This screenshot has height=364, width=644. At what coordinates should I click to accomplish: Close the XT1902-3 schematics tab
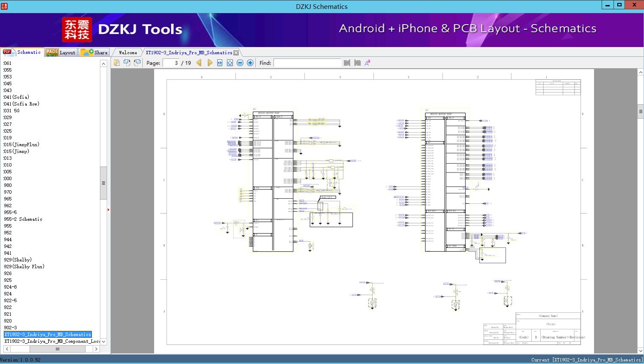tap(236, 53)
